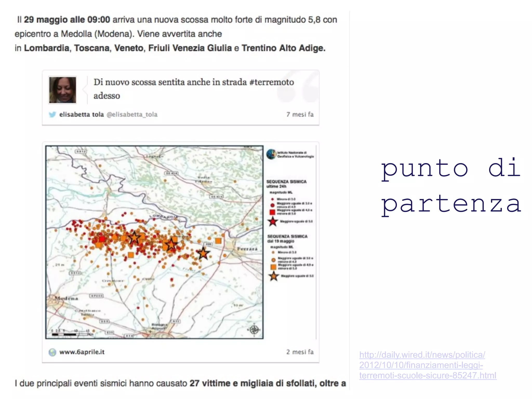This screenshot has width=532, height=399.
Task: Click the '7 mesi fa' timestamp
Action: click(300, 114)
